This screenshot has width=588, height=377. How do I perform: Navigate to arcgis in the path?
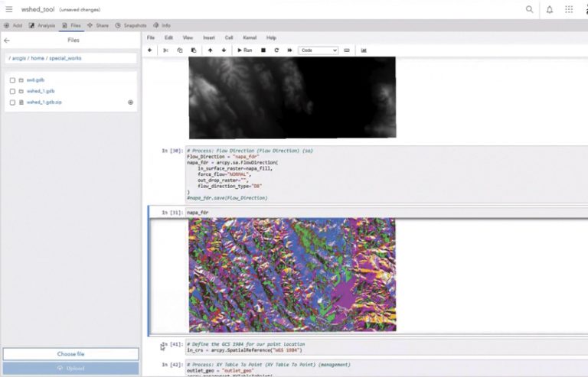pyautogui.click(x=19, y=58)
